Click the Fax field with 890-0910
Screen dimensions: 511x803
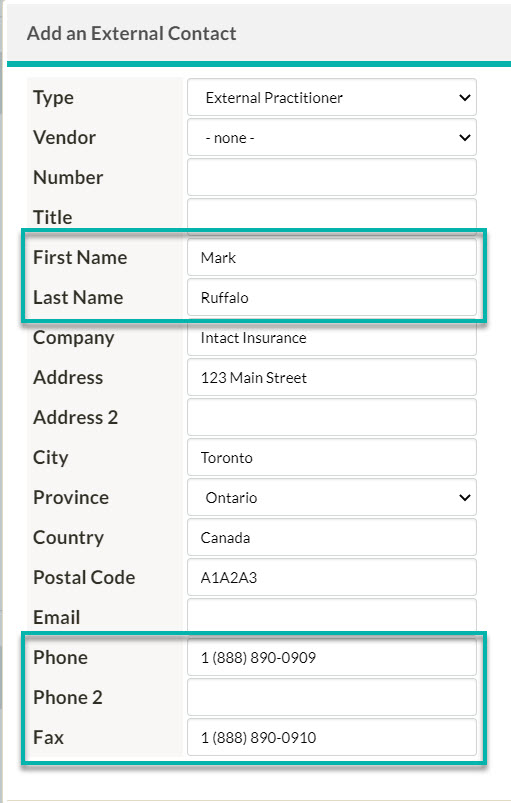click(x=332, y=737)
